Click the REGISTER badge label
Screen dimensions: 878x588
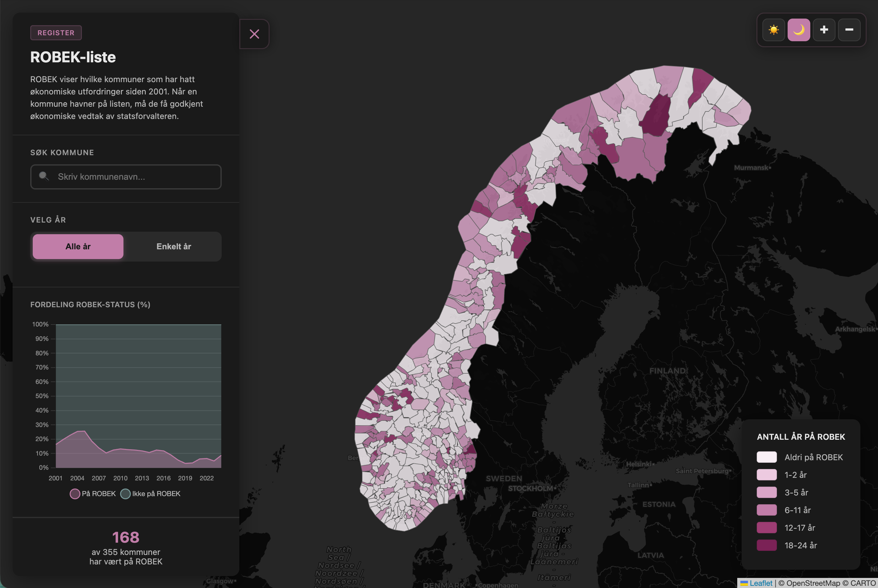tap(56, 33)
